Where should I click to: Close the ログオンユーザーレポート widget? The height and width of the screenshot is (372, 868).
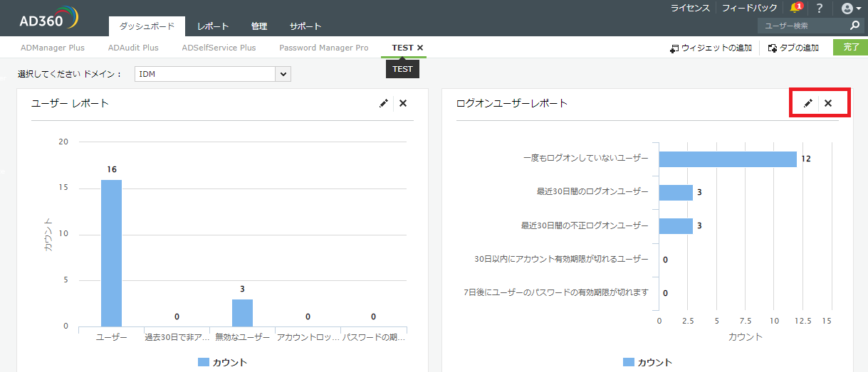coord(828,103)
